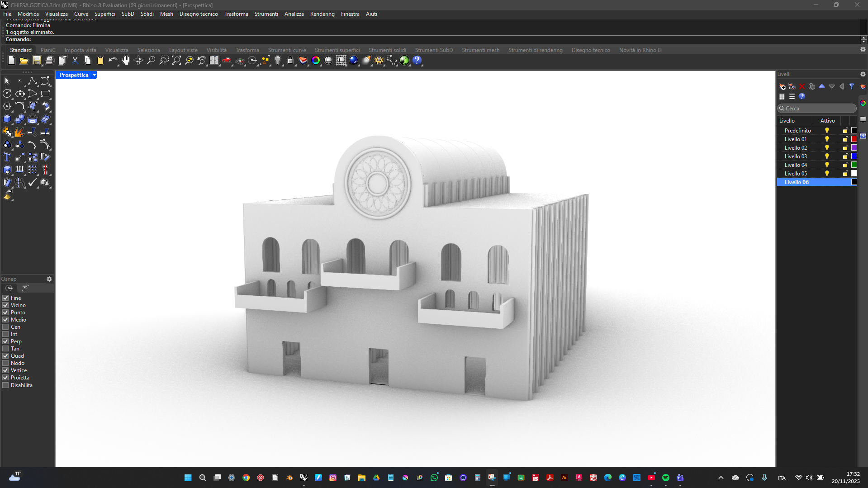The height and width of the screenshot is (488, 868).
Task: Disable the Fine osnap checkbox
Action: click(5, 298)
